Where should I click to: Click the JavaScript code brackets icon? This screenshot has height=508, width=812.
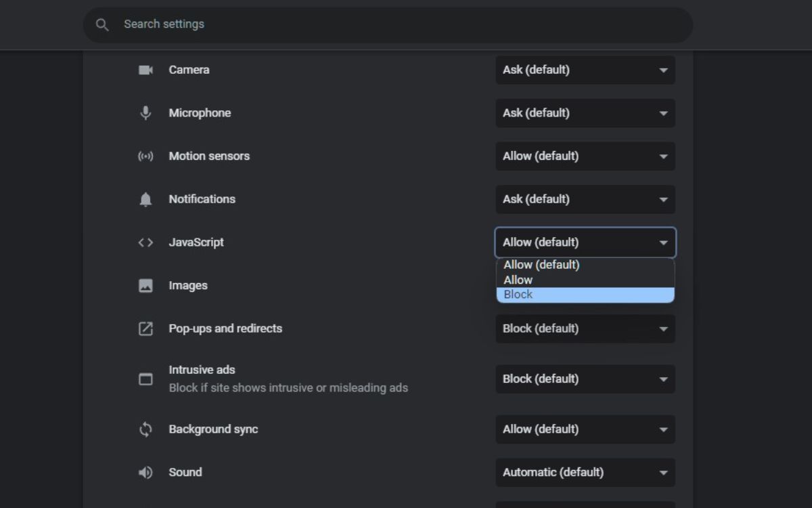coord(145,242)
